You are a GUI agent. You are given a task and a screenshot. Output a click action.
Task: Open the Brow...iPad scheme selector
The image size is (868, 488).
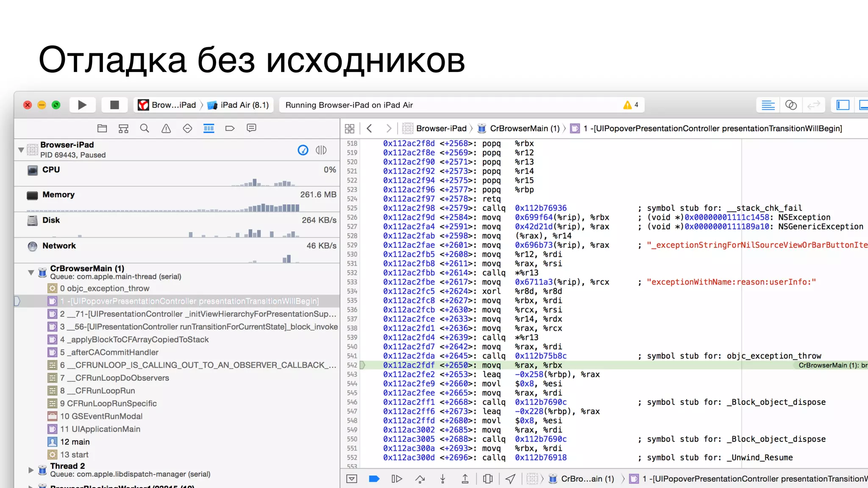point(168,105)
